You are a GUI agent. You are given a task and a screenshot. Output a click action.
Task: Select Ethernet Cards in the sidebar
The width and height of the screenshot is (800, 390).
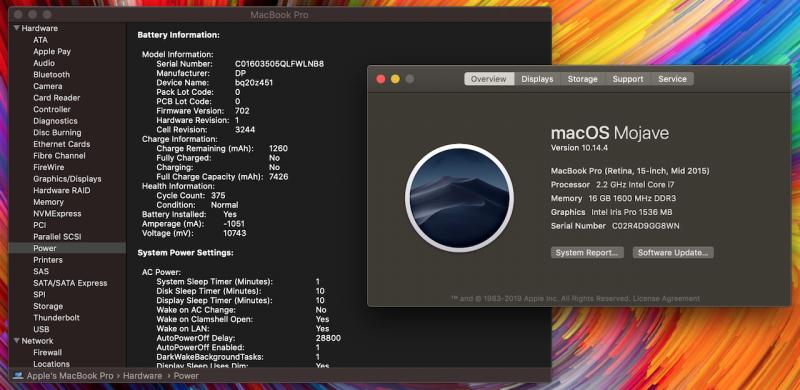[62, 144]
